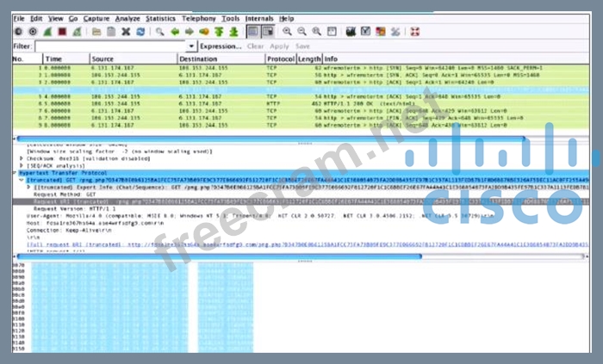Click the green Go back arrow icon

(x=175, y=32)
